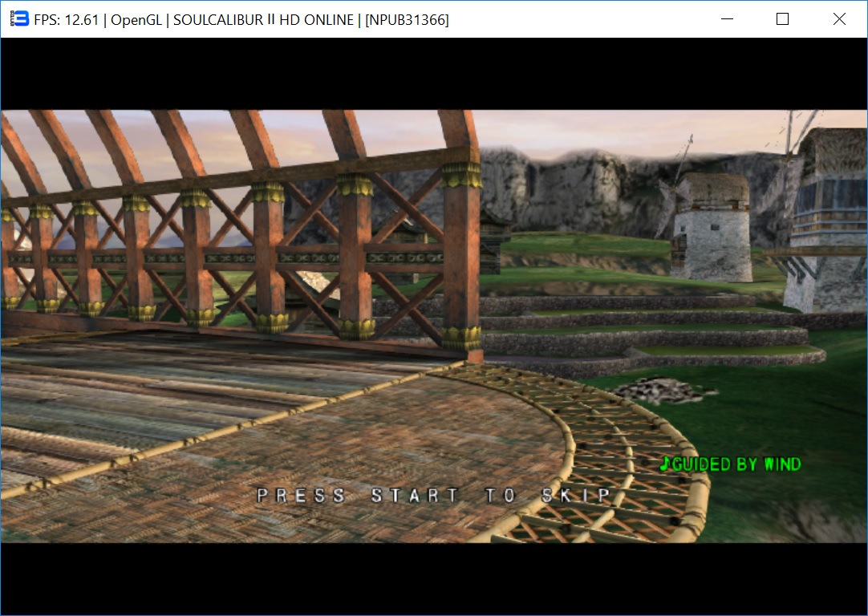868x616 pixels.
Task: Click the large building at right edge
Action: pyautogui.click(x=829, y=221)
